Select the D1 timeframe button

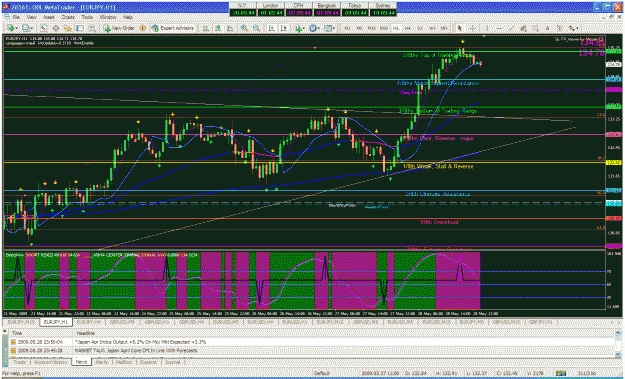pos(420,28)
